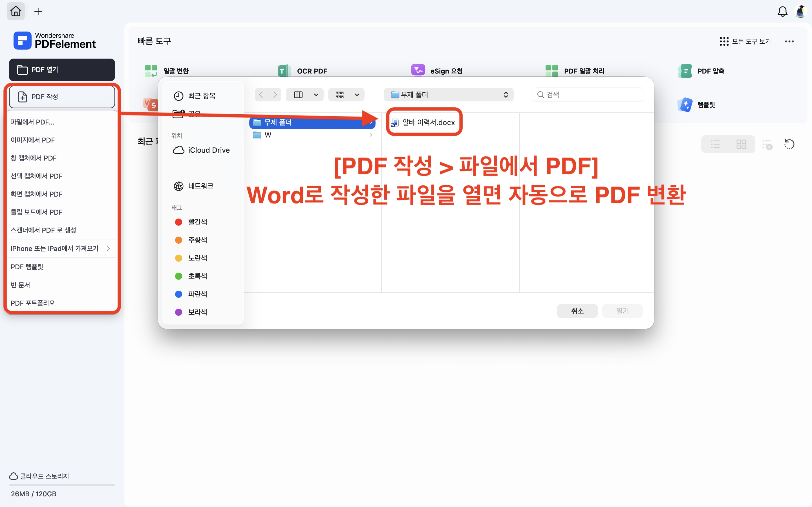Open the 무제 폴더 location dropdown

448,95
